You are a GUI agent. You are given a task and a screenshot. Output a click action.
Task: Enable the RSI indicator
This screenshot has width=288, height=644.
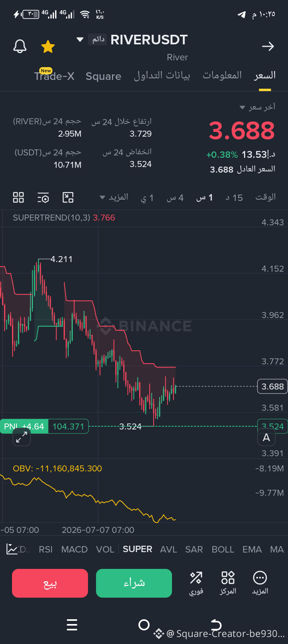pos(46,549)
